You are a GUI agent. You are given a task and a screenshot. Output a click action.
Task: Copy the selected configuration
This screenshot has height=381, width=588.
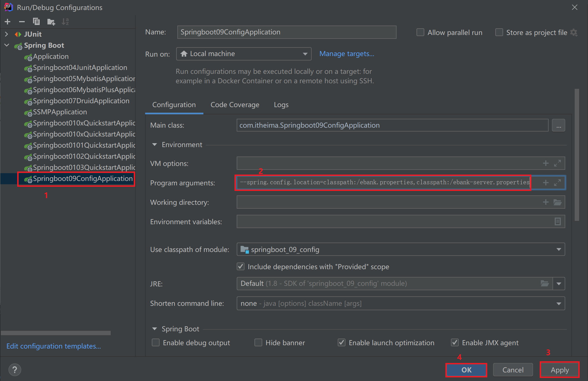pos(36,22)
